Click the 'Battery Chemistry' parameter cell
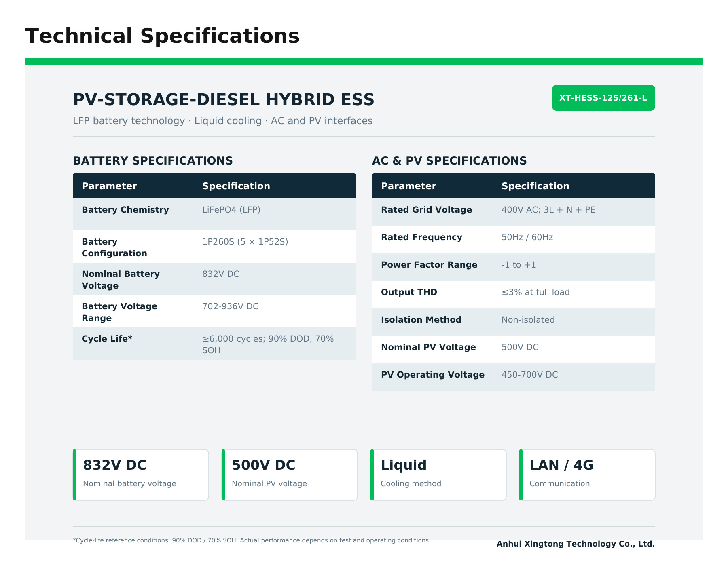The height and width of the screenshot is (574, 728). click(125, 210)
